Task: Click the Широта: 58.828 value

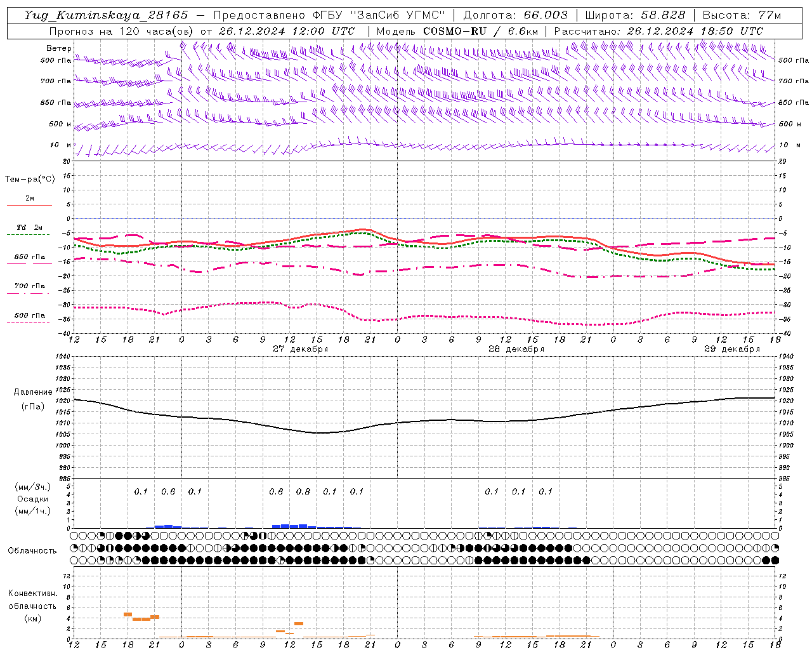Action: pos(635,15)
